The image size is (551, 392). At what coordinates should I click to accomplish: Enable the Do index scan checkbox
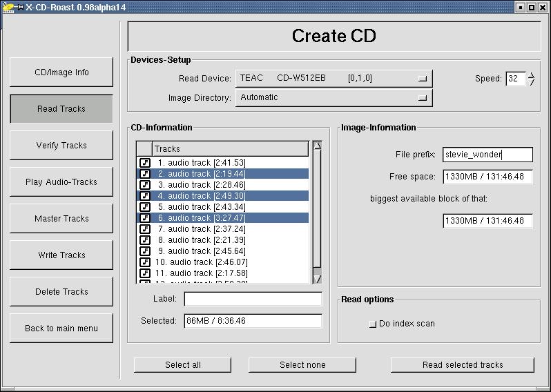[372, 324]
